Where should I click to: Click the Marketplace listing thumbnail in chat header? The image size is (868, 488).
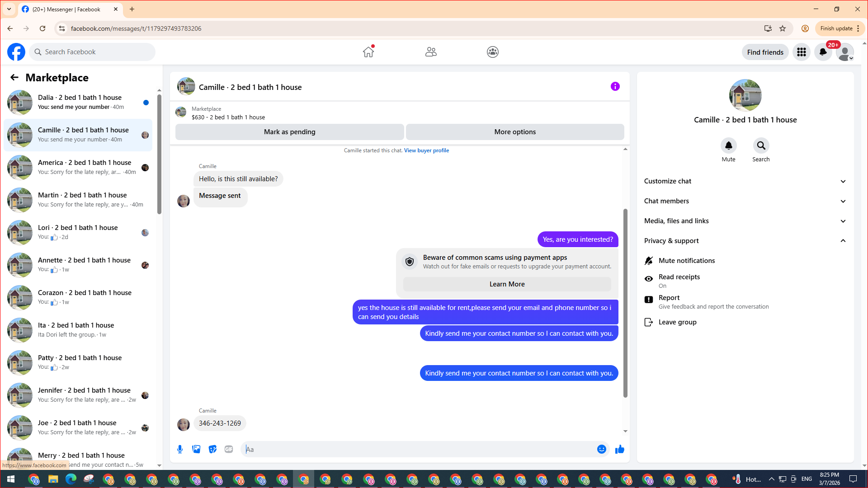(181, 112)
